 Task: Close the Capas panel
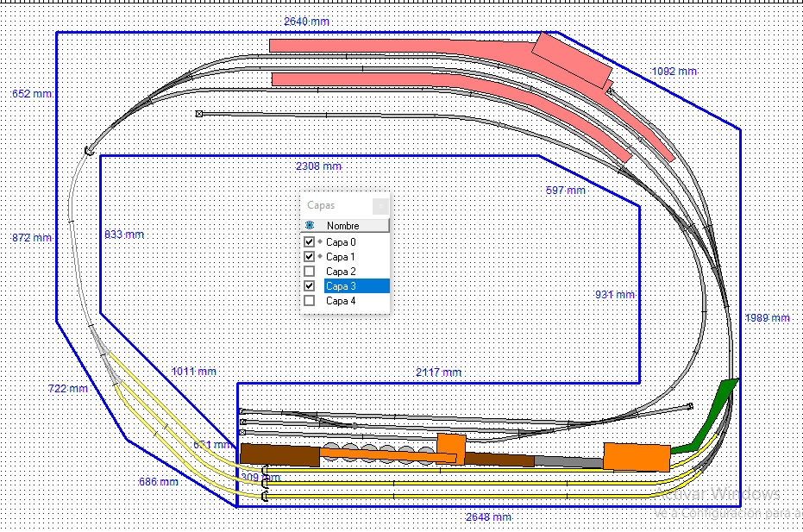(380, 206)
